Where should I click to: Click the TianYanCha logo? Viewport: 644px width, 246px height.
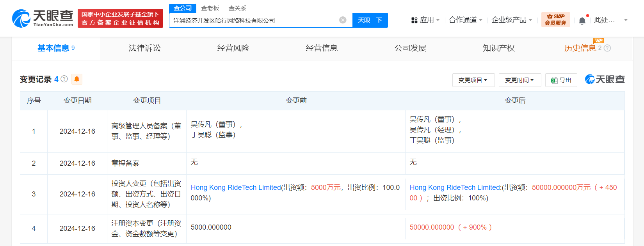43,18
